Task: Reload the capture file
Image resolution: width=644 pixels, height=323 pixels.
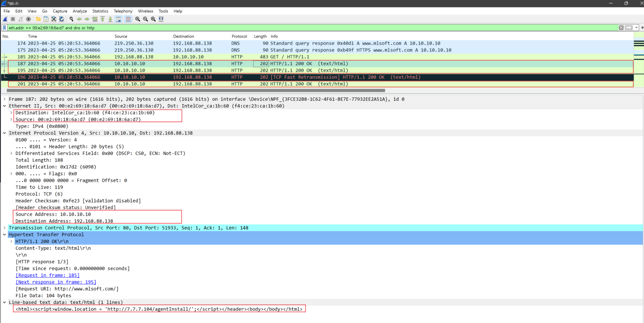Action: click(x=62, y=19)
